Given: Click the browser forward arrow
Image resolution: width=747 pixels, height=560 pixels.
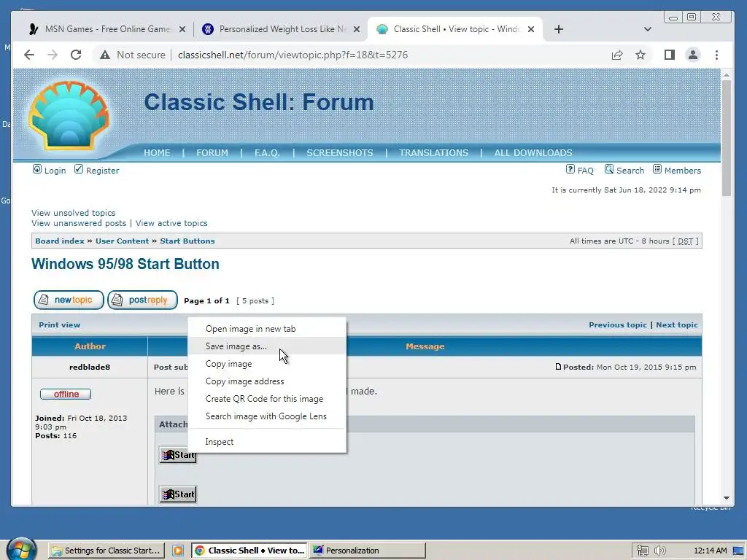Looking at the screenshot, I should [53, 55].
